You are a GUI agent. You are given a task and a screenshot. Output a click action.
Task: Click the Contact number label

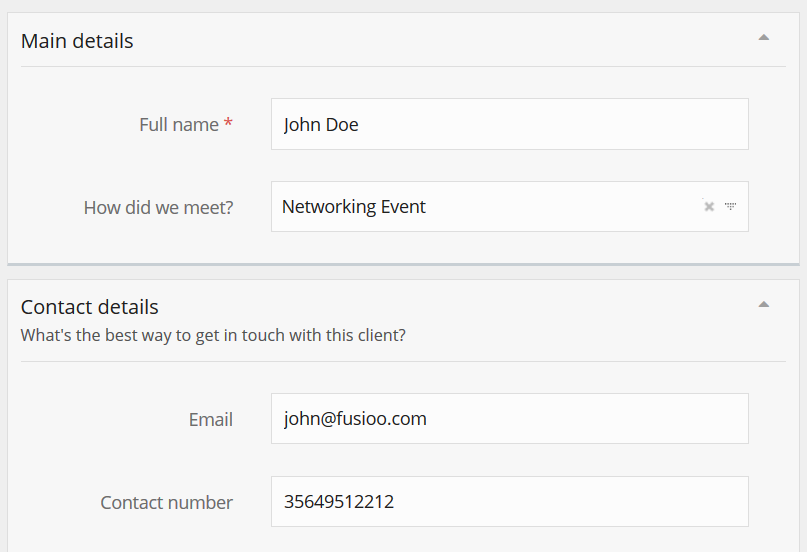coord(166,503)
